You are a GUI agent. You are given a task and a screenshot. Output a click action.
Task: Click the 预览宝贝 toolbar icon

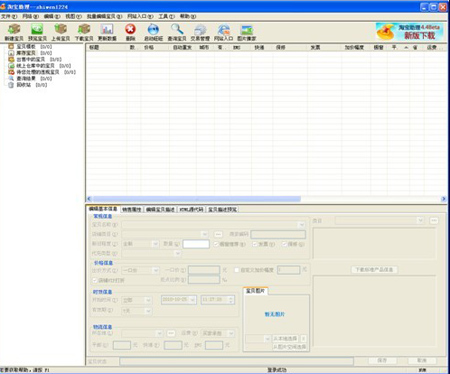(37, 33)
